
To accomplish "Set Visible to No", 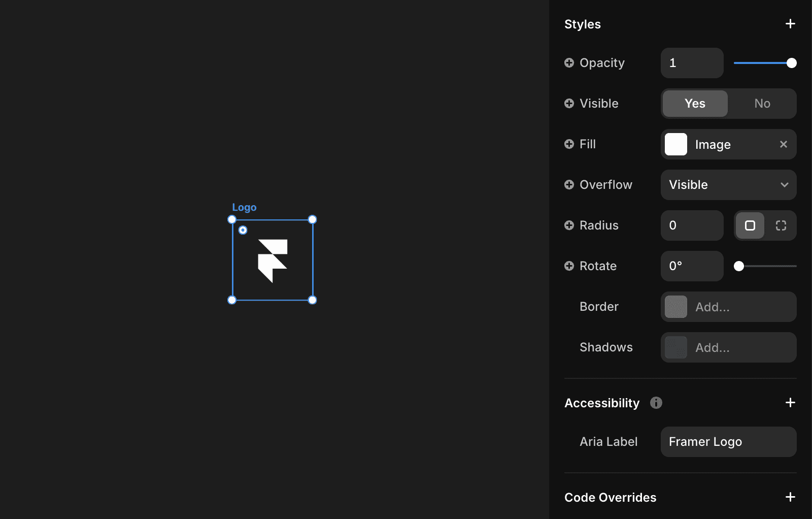I will [x=762, y=104].
